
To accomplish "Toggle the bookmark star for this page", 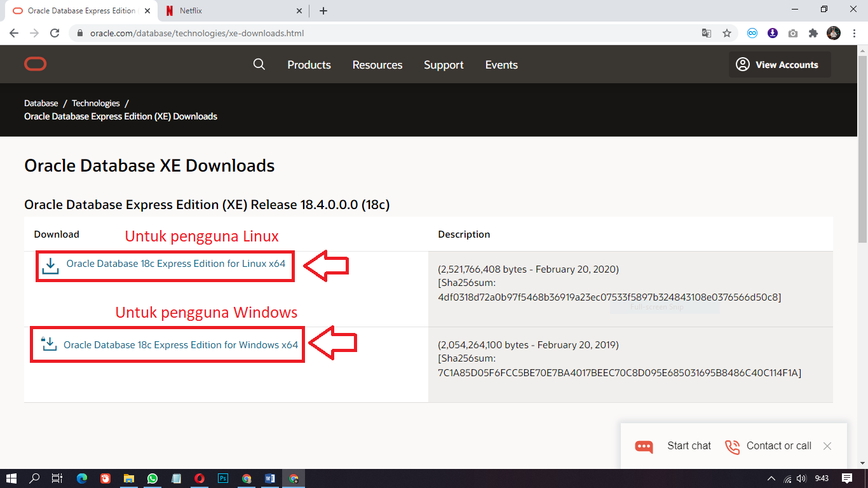I will 727,33.
